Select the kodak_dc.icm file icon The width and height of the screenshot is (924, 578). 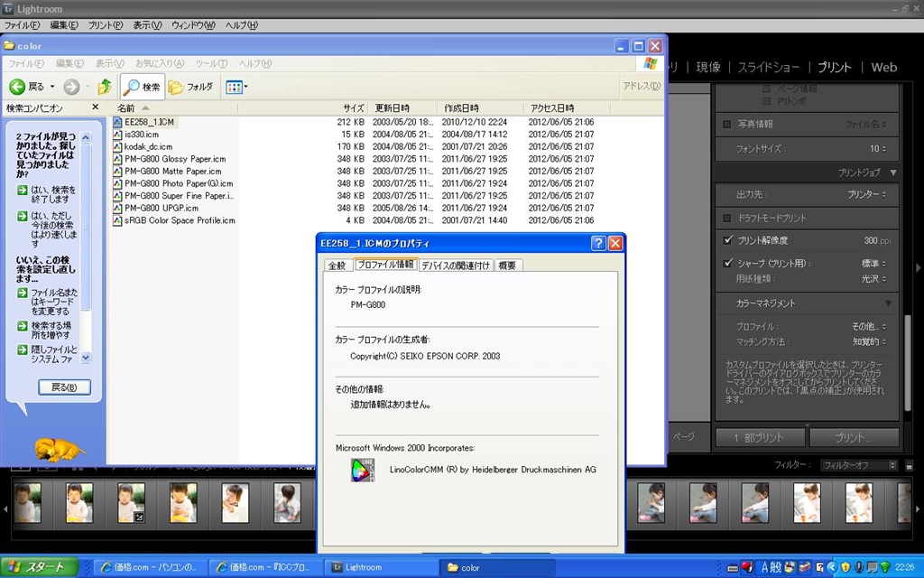coord(117,146)
